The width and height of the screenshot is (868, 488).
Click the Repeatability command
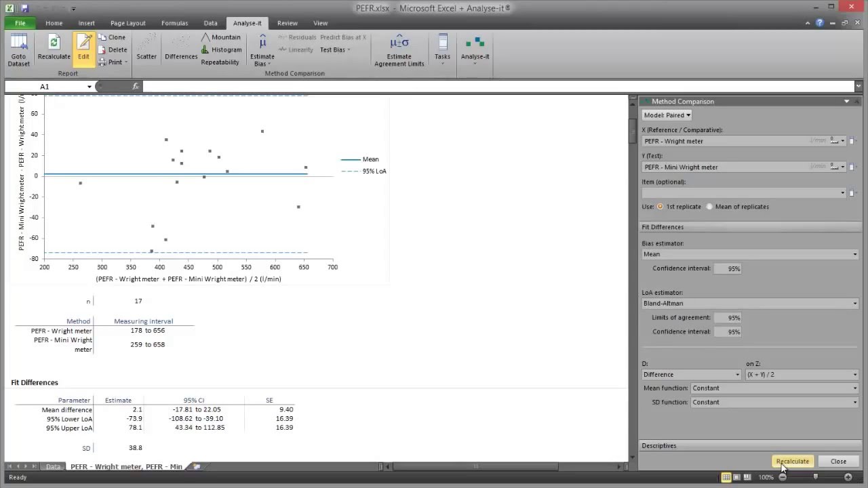[220, 62]
